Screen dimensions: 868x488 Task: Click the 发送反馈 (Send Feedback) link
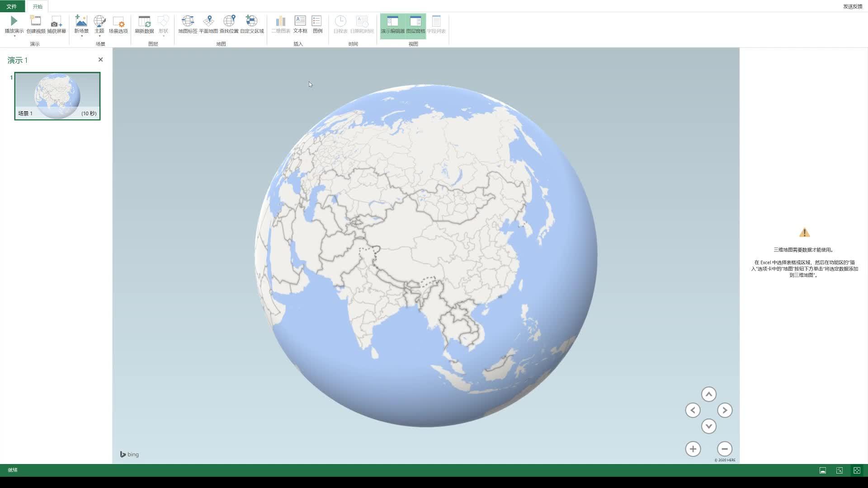(852, 6)
